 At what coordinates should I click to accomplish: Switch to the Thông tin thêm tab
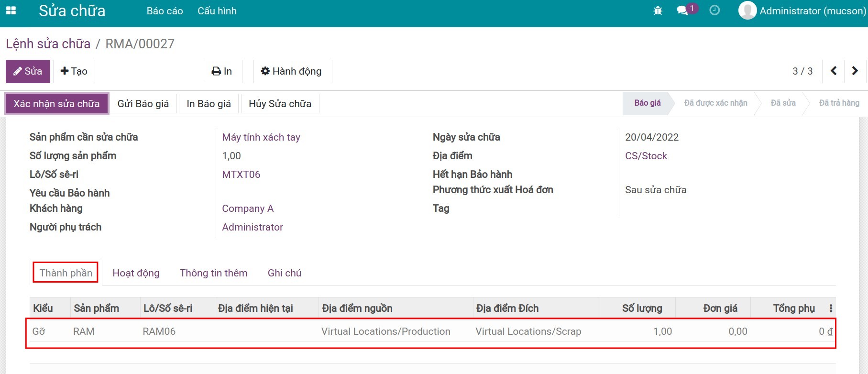click(x=213, y=273)
